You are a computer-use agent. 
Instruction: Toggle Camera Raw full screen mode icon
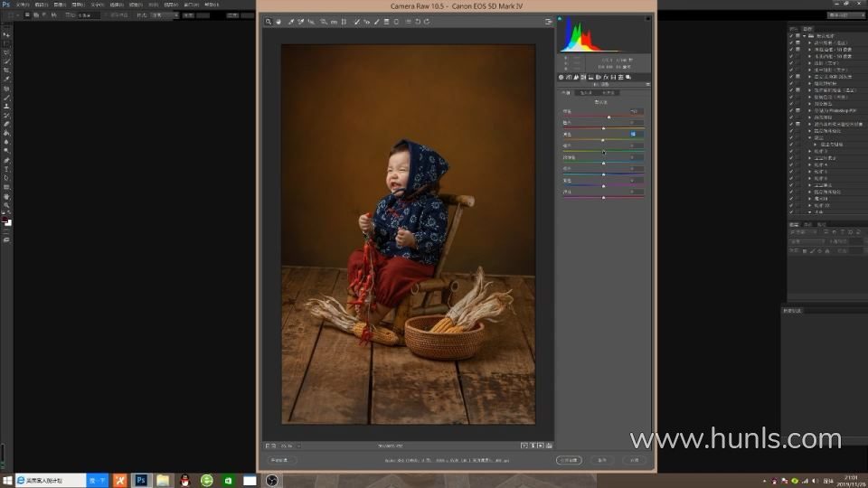tap(548, 22)
